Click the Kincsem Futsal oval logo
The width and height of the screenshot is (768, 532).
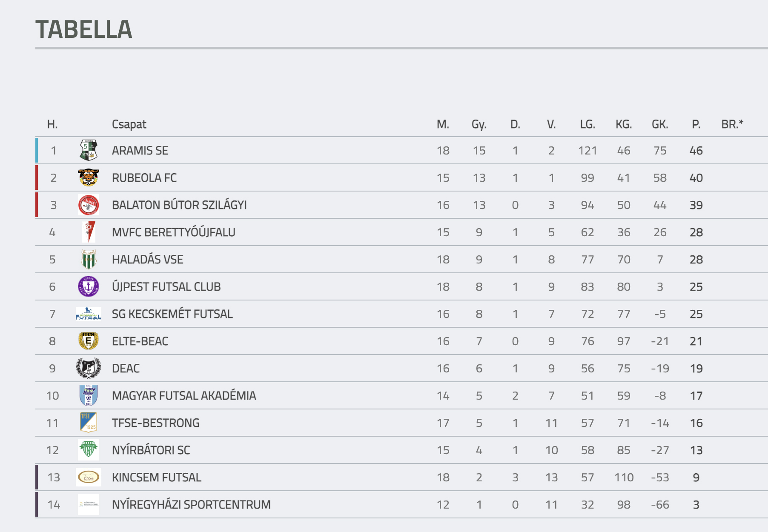(89, 477)
